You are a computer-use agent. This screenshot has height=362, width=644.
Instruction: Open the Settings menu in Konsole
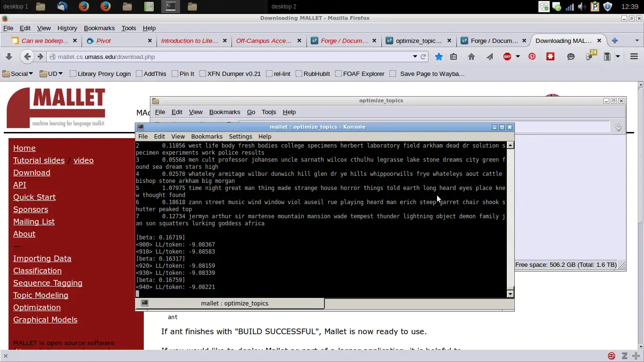[x=240, y=136]
